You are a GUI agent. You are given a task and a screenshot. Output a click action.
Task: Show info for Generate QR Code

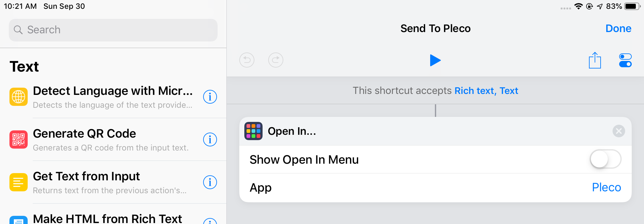[x=210, y=139]
